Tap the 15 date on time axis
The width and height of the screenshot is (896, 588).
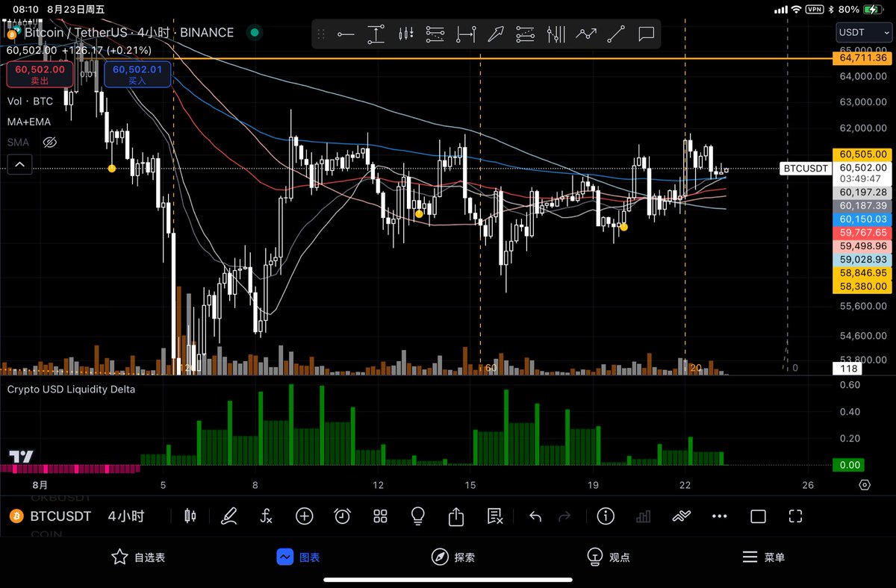(470, 484)
